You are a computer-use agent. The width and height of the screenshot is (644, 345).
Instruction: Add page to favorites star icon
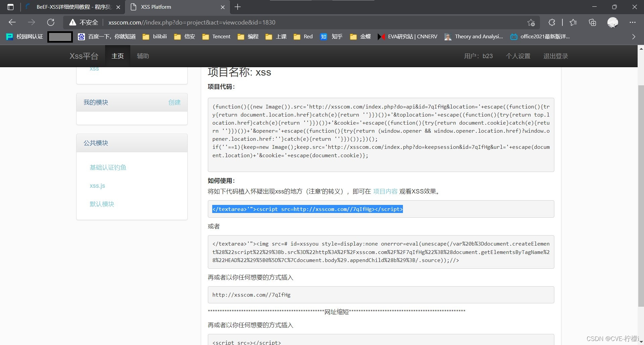click(531, 22)
